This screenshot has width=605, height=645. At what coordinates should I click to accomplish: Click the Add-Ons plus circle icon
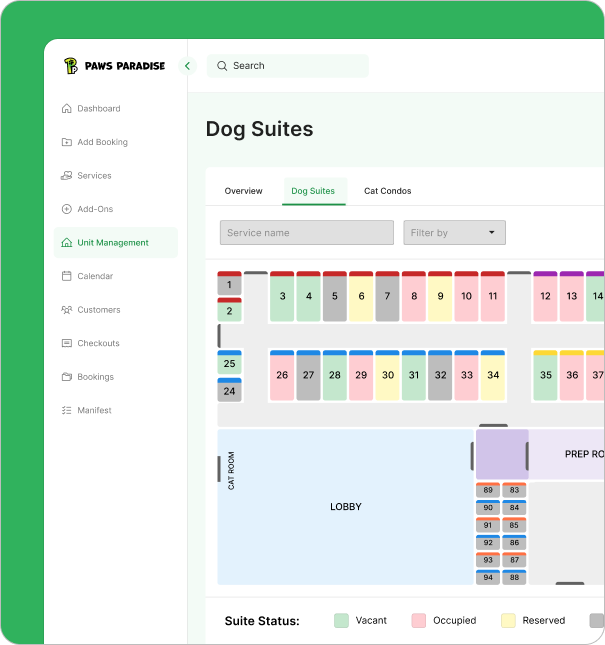click(67, 209)
